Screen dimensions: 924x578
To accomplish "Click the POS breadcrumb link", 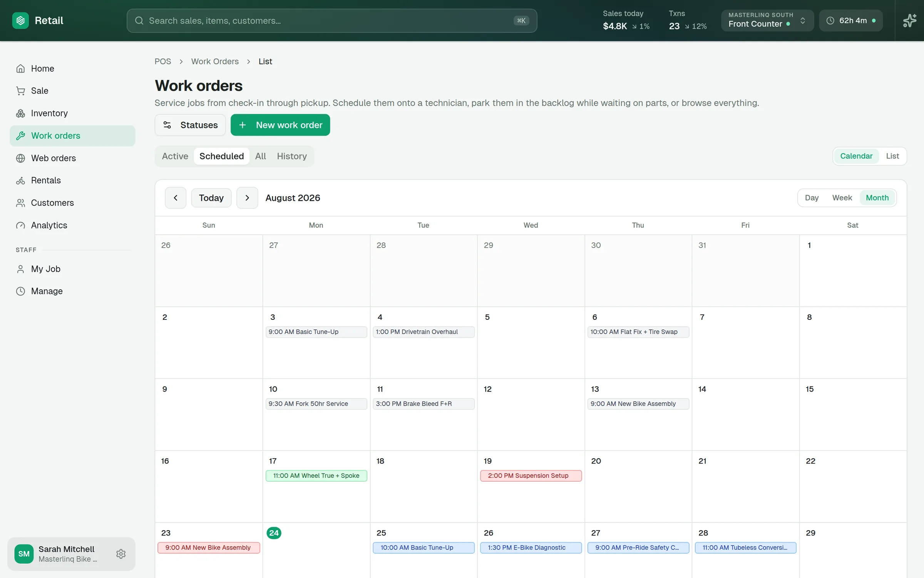I will (x=163, y=62).
